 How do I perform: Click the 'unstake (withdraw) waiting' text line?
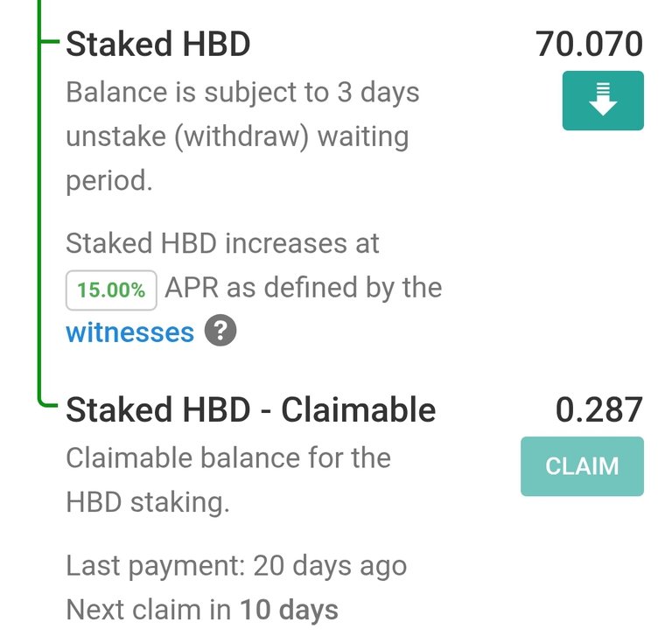click(237, 137)
